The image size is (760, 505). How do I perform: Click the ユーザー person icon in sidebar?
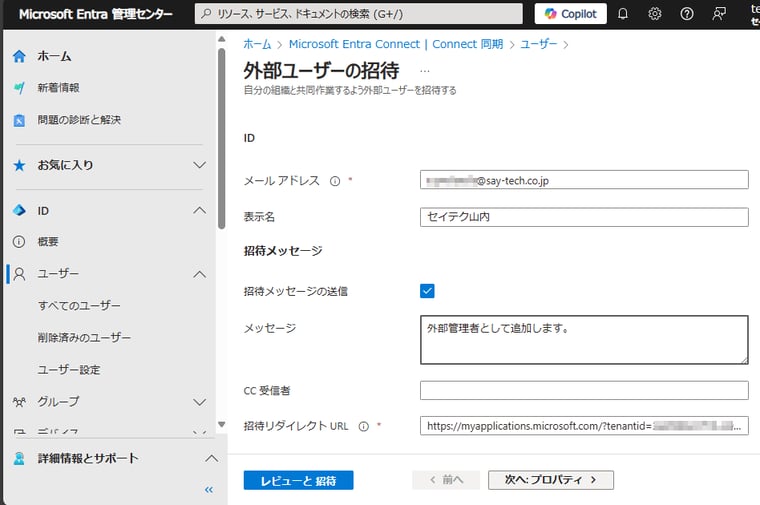point(19,274)
